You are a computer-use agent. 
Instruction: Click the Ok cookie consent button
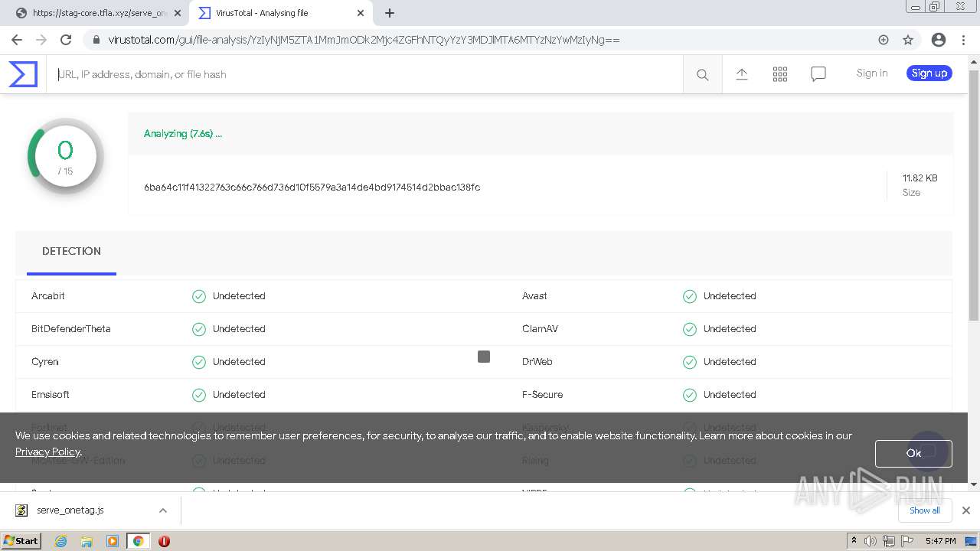click(913, 453)
